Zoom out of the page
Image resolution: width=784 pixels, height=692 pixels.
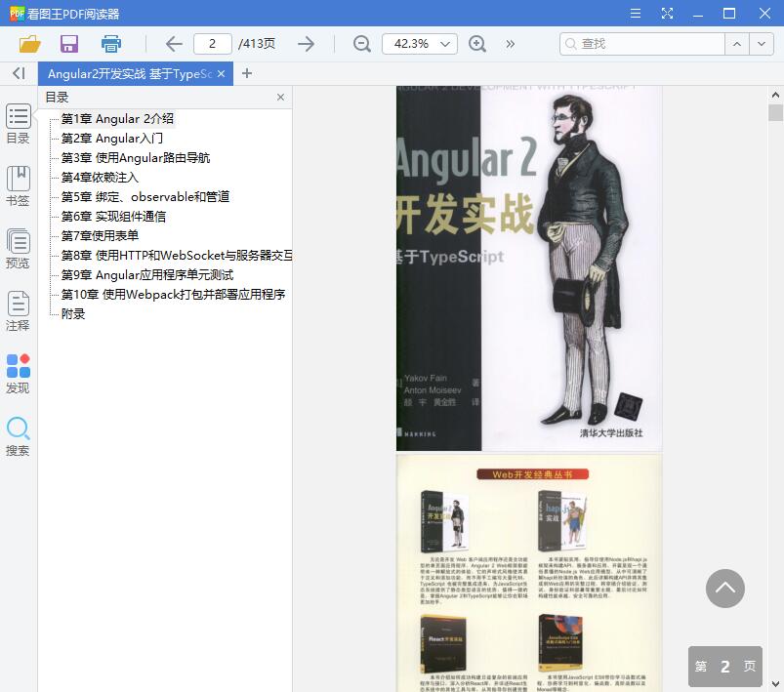point(361,44)
